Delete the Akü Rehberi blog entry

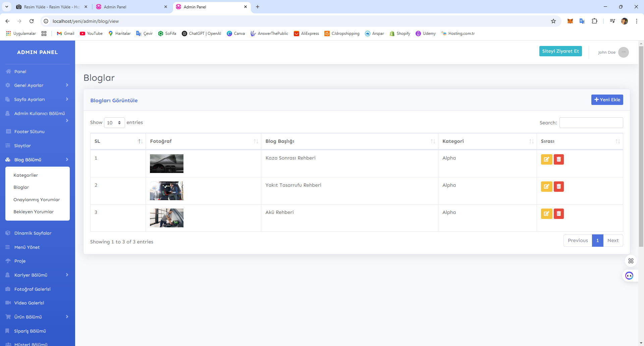558,214
